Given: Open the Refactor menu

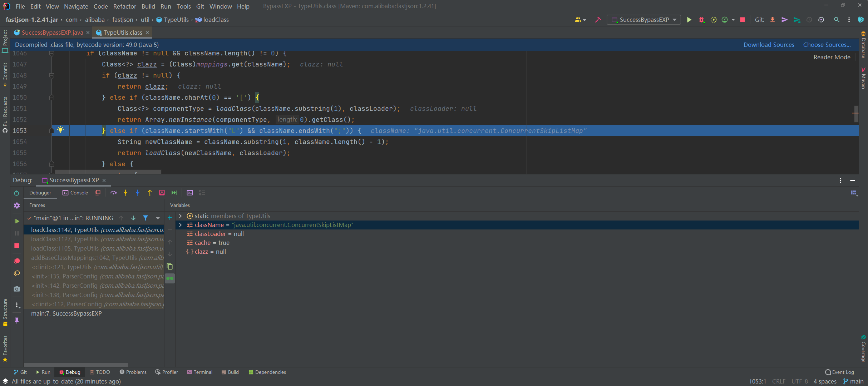Looking at the screenshot, I should pos(124,6).
